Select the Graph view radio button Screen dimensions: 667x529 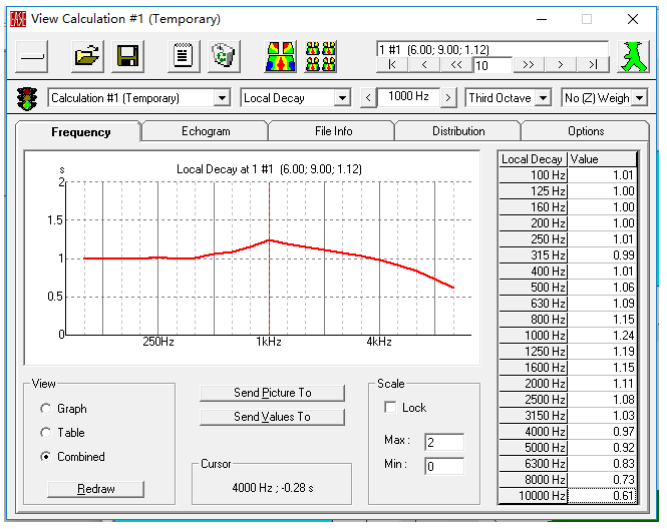[x=46, y=409]
